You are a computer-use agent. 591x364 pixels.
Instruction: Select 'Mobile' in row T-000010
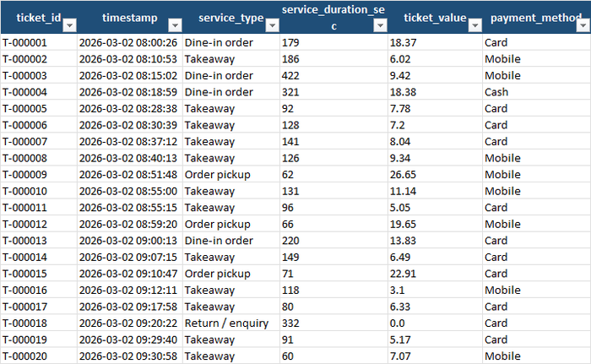[537, 191]
